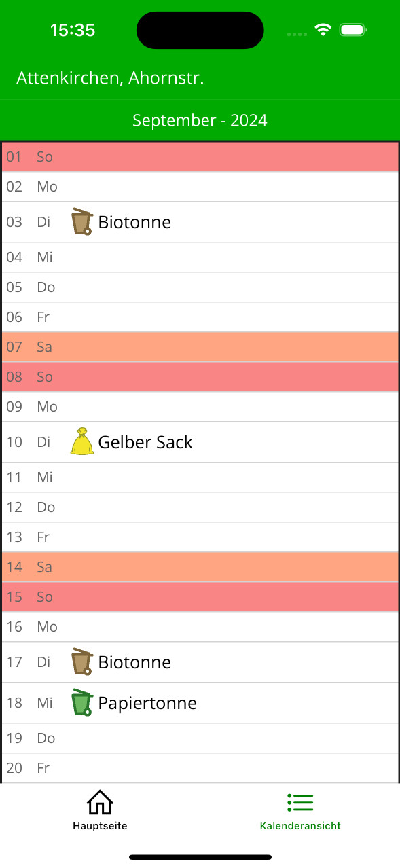
Task: Open the Gelber Sack entry on 10 Di
Action: 200,442
